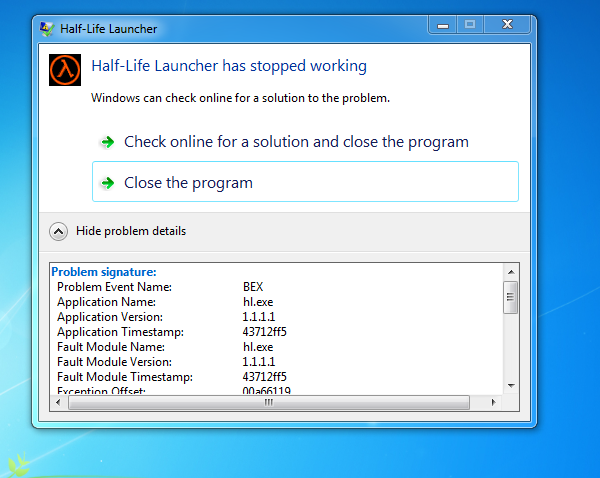Click the title bar application icon
Image resolution: width=600 pixels, height=478 pixels.
pyautogui.click(x=47, y=29)
